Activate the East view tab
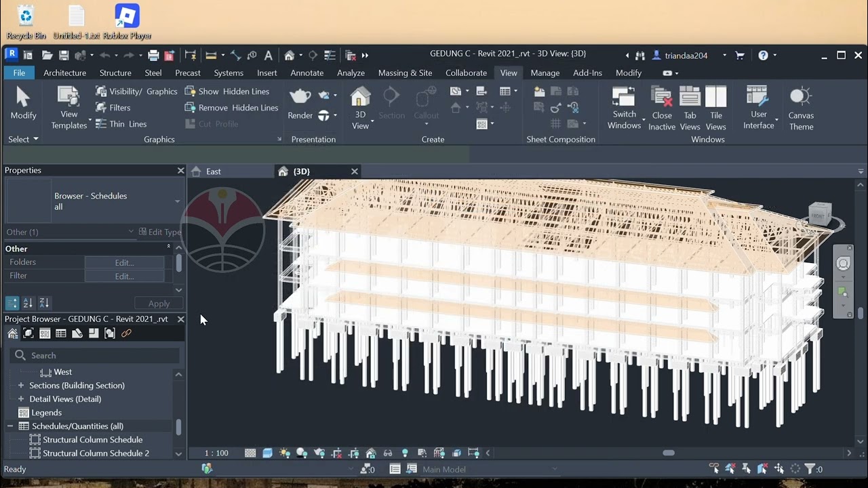 (214, 171)
